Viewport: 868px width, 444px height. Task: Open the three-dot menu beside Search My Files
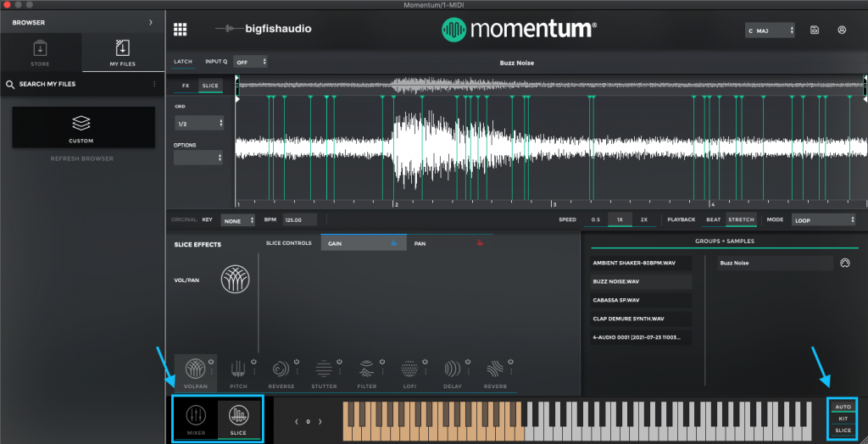tap(154, 84)
